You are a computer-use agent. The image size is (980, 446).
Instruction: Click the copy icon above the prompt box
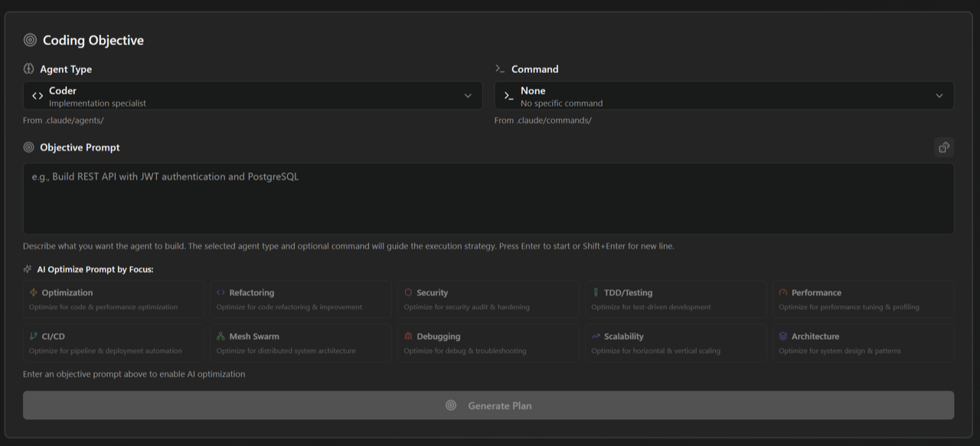[x=944, y=147]
